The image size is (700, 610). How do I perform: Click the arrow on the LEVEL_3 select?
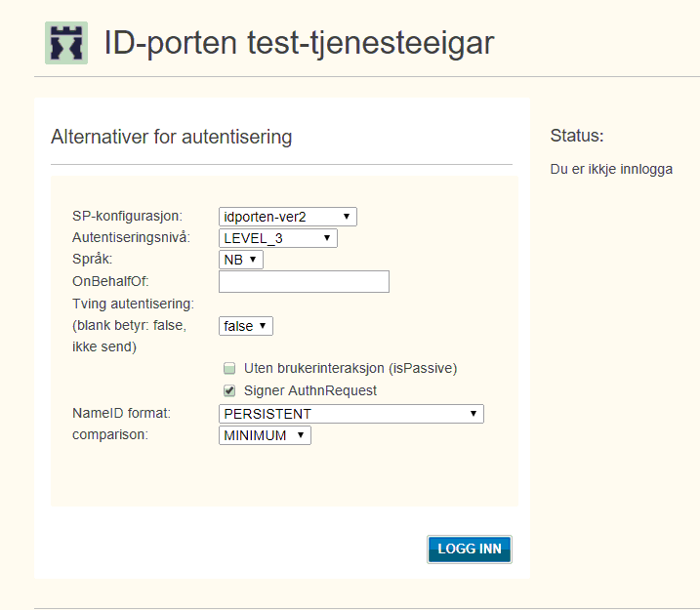tap(327, 238)
